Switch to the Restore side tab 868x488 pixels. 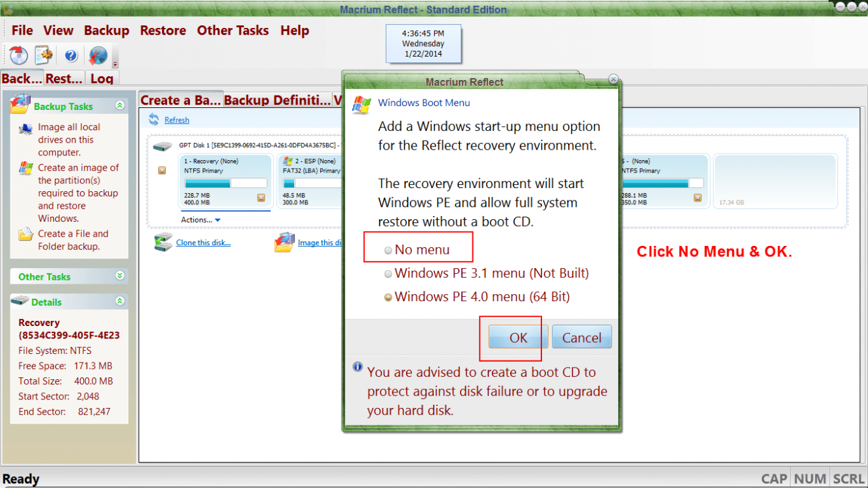tap(64, 78)
